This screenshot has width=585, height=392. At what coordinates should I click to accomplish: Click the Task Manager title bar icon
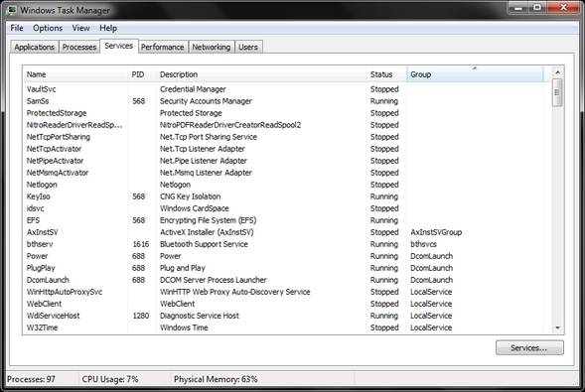point(12,10)
